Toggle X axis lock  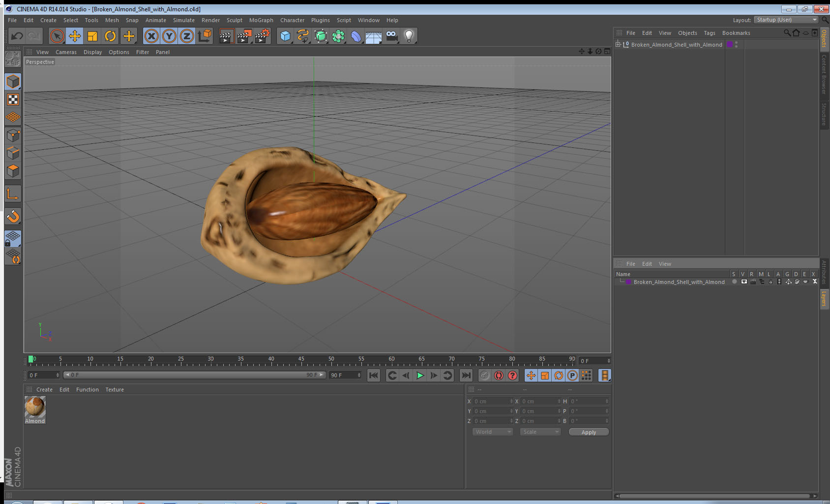coord(151,36)
